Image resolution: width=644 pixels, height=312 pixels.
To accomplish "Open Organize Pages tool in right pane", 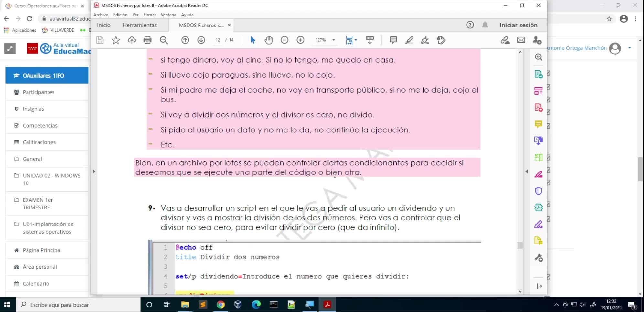I will pyautogui.click(x=538, y=91).
